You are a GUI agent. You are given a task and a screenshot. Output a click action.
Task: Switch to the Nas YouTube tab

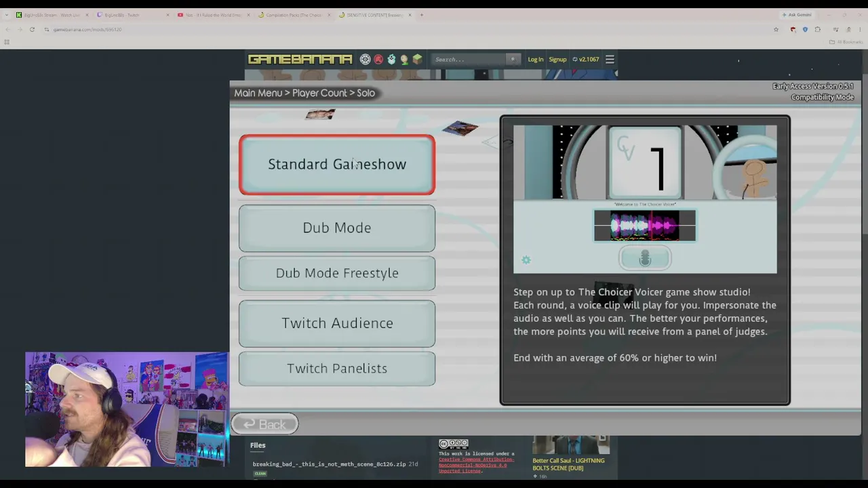tap(212, 15)
